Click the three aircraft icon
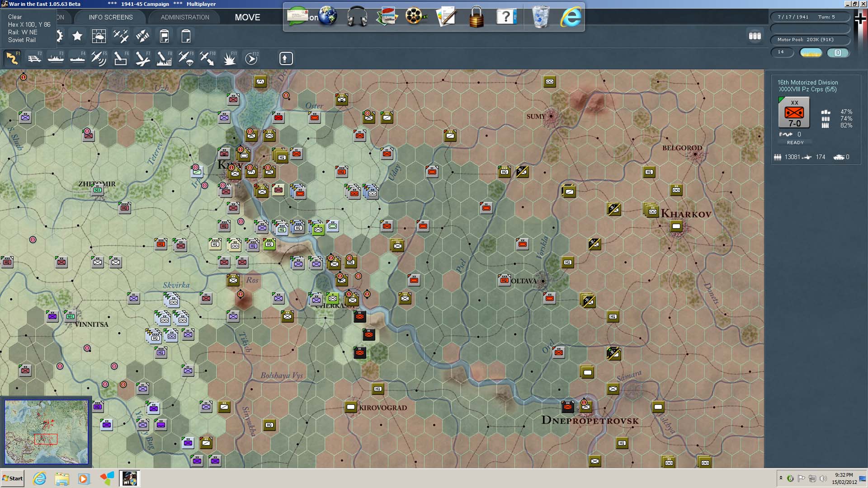The width and height of the screenshot is (868, 488). coord(121,36)
